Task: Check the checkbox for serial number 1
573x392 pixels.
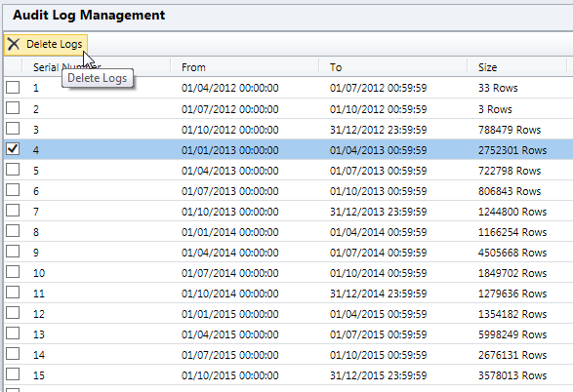Action: 13,87
